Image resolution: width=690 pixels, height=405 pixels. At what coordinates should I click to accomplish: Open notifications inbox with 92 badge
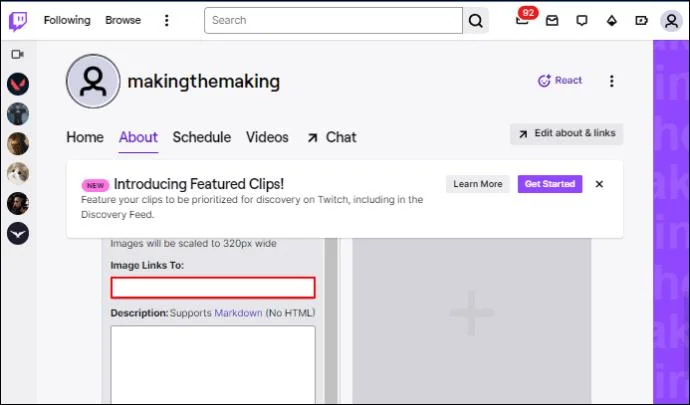pyautogui.click(x=525, y=18)
